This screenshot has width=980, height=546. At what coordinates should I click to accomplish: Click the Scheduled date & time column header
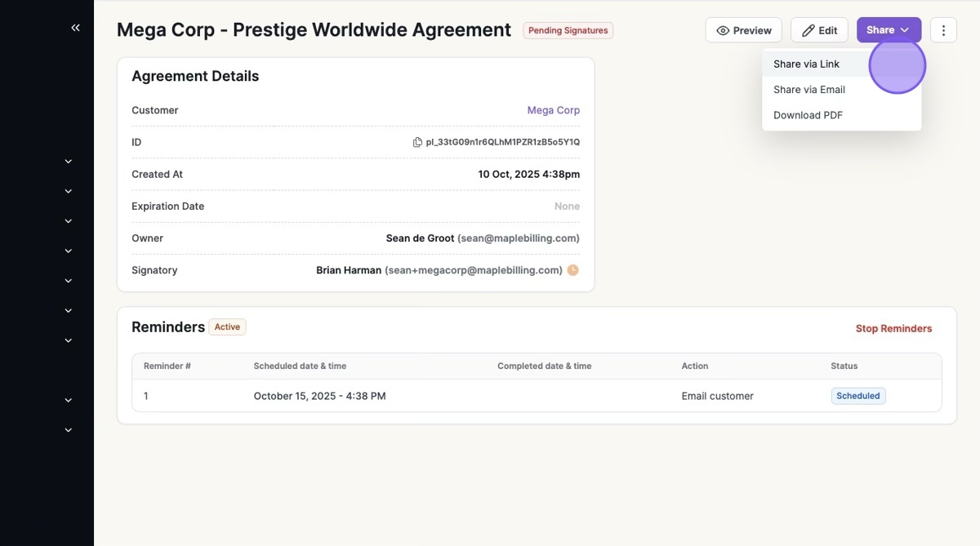coord(300,366)
